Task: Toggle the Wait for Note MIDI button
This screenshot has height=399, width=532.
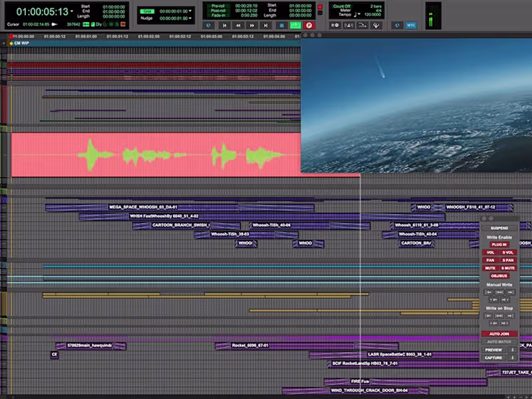Action: click(x=334, y=25)
